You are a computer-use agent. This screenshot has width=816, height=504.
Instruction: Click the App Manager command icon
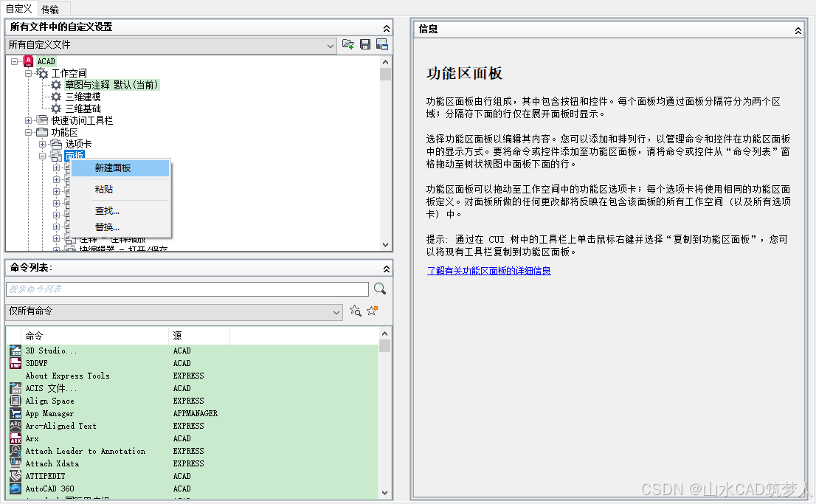tap(15, 413)
